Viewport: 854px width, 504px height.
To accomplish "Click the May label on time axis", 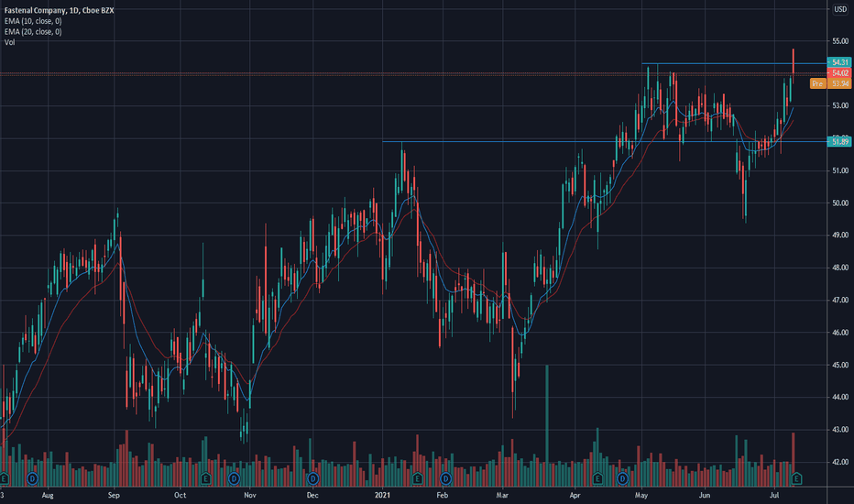I will [x=641, y=495].
